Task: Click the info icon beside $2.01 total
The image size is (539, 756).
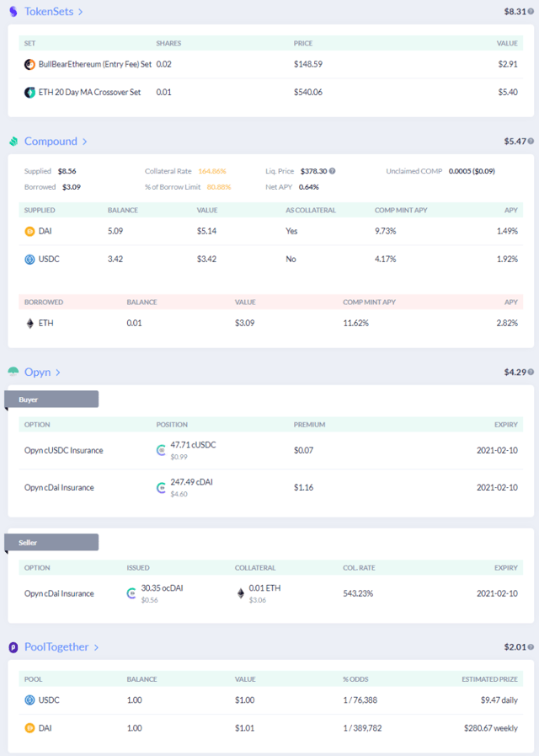Action: point(531,647)
